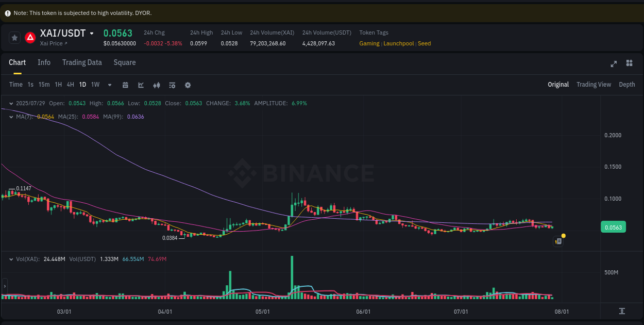Toggle the favorite star for XAI/USDT
Viewport: 644px width, 325px height.
point(14,38)
